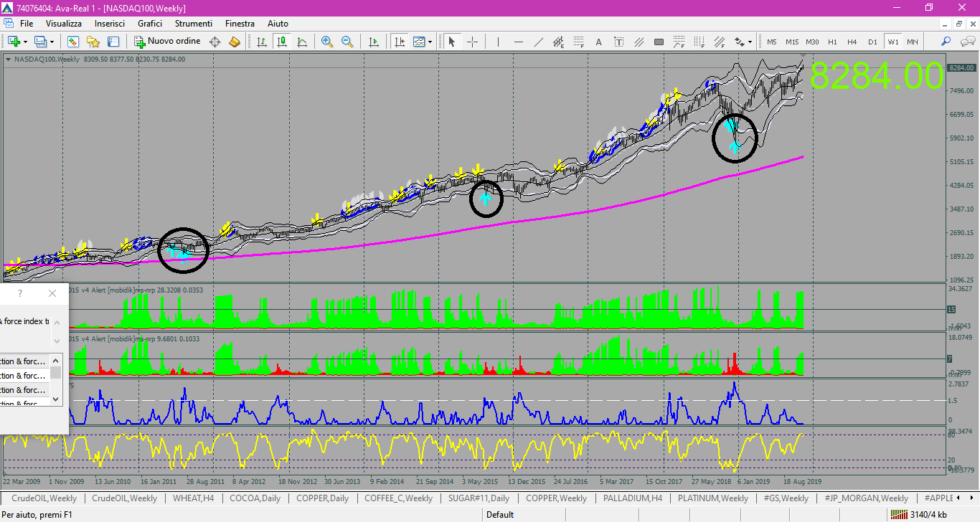The image size is (980, 522).
Task: Open the Inserisci menu
Action: tap(109, 24)
